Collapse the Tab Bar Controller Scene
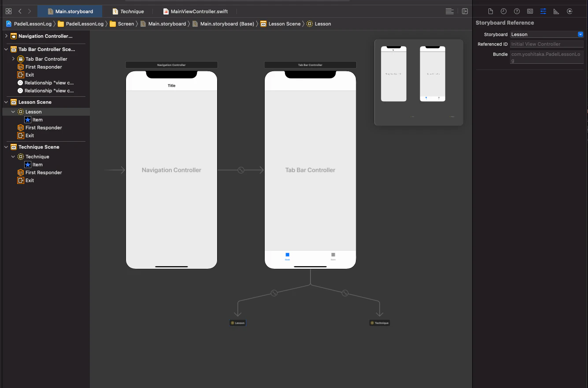This screenshot has width=588, height=388. point(6,49)
